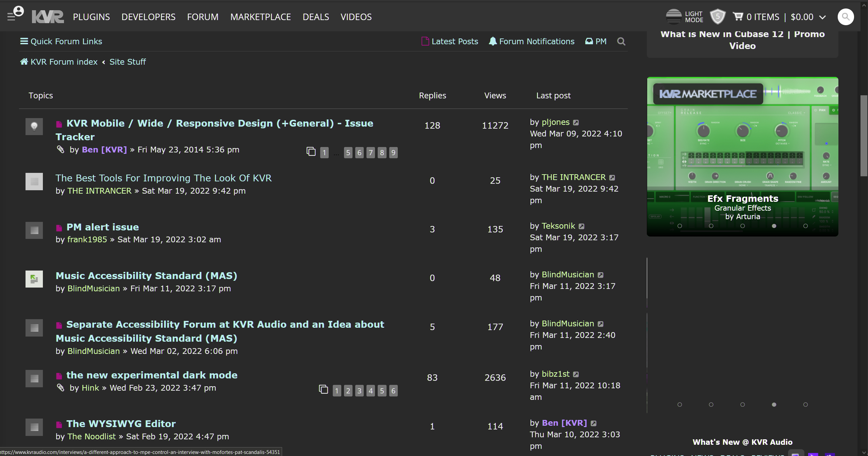Go to page 9 of KVR Mobile topic
Viewport: 868px width, 456px height.
(x=393, y=152)
